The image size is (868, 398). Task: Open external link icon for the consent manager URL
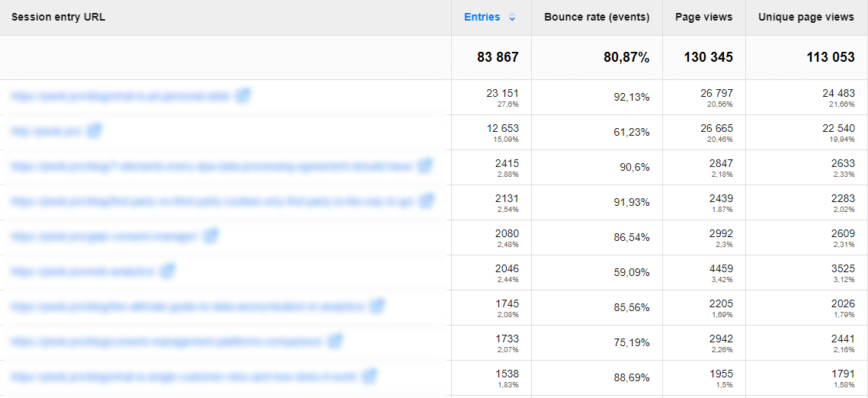(x=211, y=236)
